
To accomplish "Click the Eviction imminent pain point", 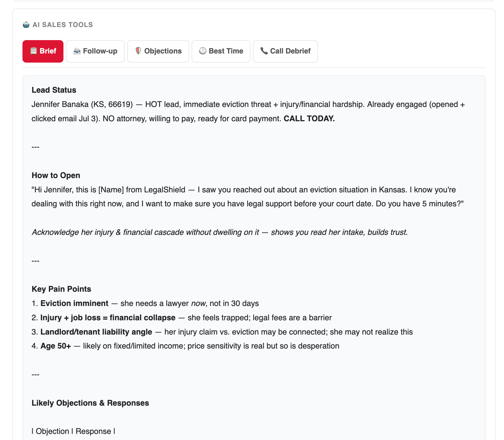I will click(74, 303).
